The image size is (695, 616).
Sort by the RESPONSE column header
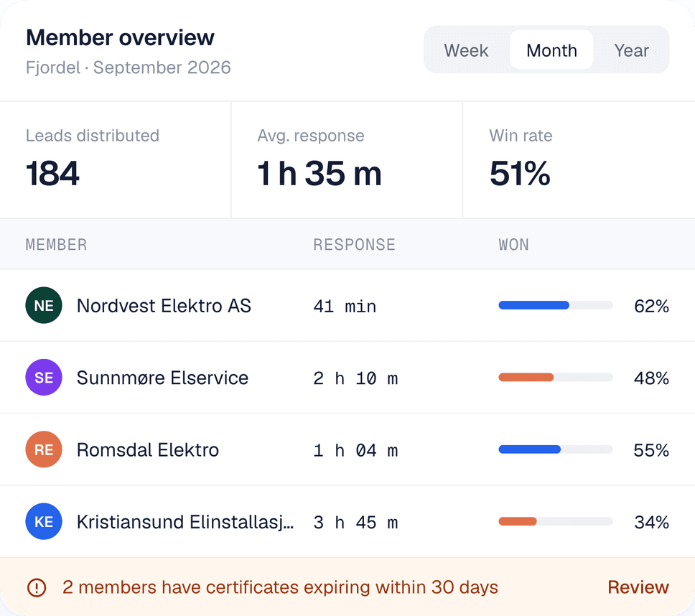pyautogui.click(x=354, y=245)
